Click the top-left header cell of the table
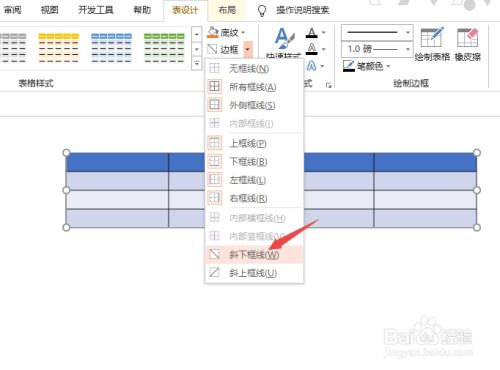Viewport: 500px width, 370px height. tap(117, 162)
